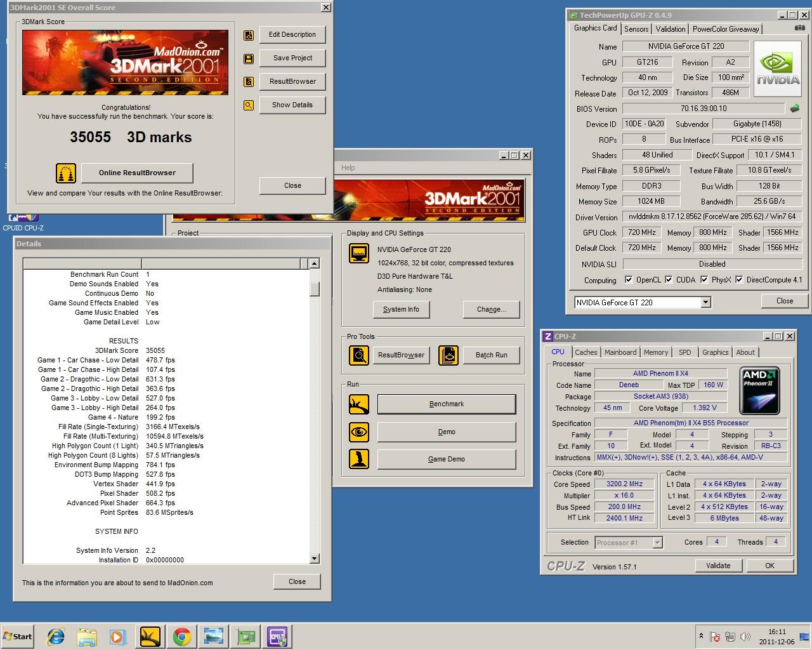The width and height of the screenshot is (812, 650).
Task: Open the About tab in CPU-Z
Action: point(745,352)
